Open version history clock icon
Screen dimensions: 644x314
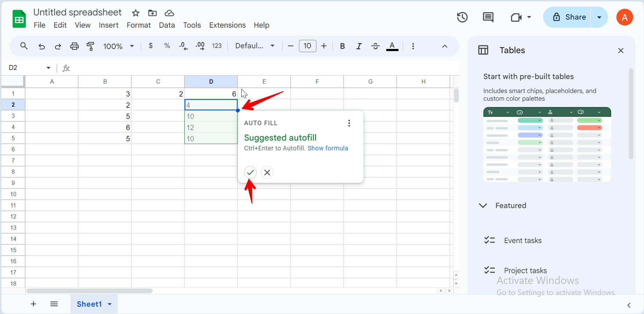(x=462, y=17)
